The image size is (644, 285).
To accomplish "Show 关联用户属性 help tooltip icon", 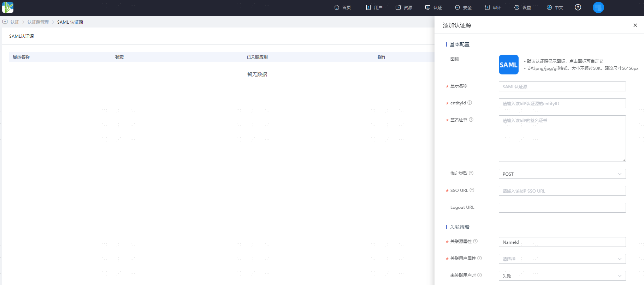I will (x=480, y=258).
